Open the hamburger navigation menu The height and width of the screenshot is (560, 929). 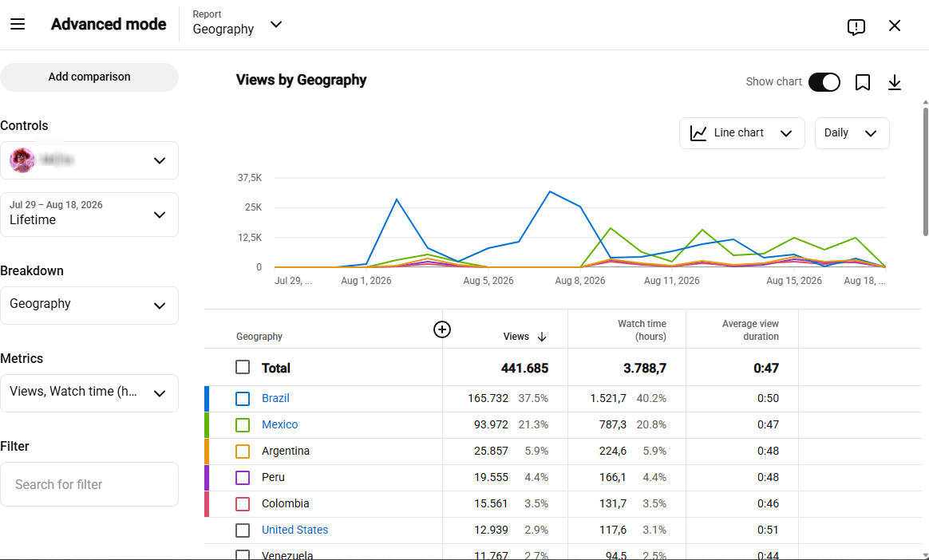[x=18, y=24]
